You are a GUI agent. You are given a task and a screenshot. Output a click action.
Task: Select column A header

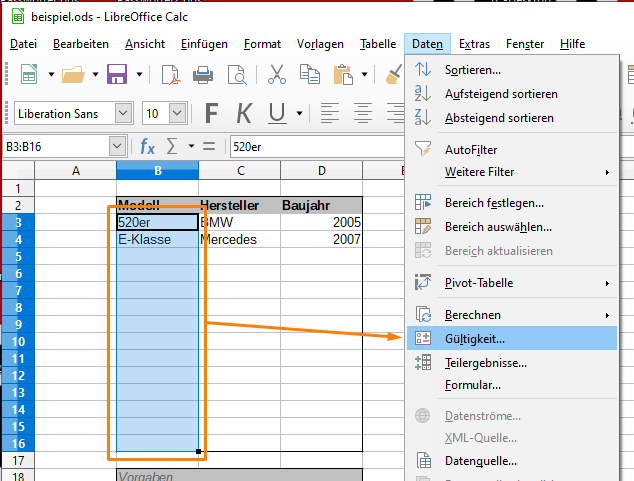click(x=76, y=171)
